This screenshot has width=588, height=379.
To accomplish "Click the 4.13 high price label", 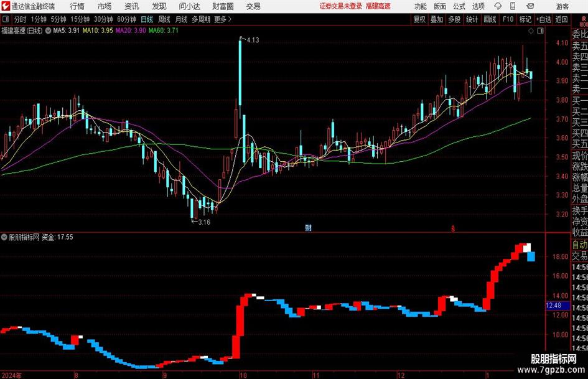I will [x=253, y=40].
